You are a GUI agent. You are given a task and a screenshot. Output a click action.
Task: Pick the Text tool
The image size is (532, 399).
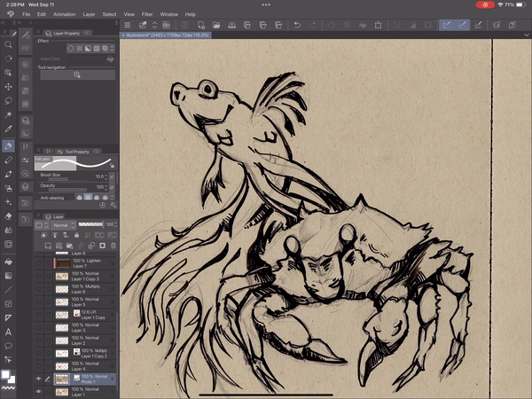point(9,332)
